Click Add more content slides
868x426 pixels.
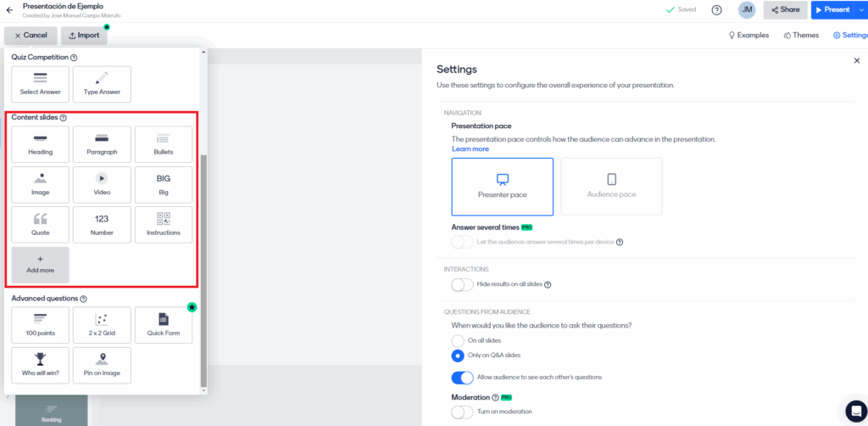coord(41,264)
